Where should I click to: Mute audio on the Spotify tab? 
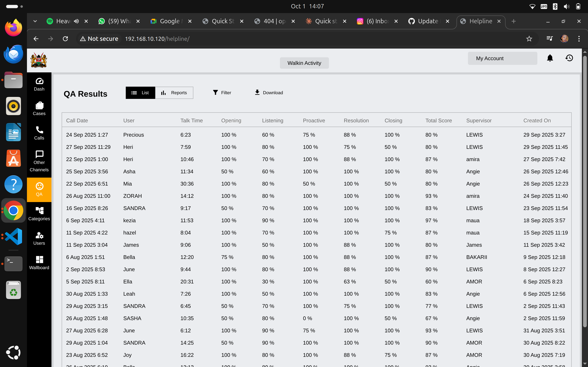(76, 21)
